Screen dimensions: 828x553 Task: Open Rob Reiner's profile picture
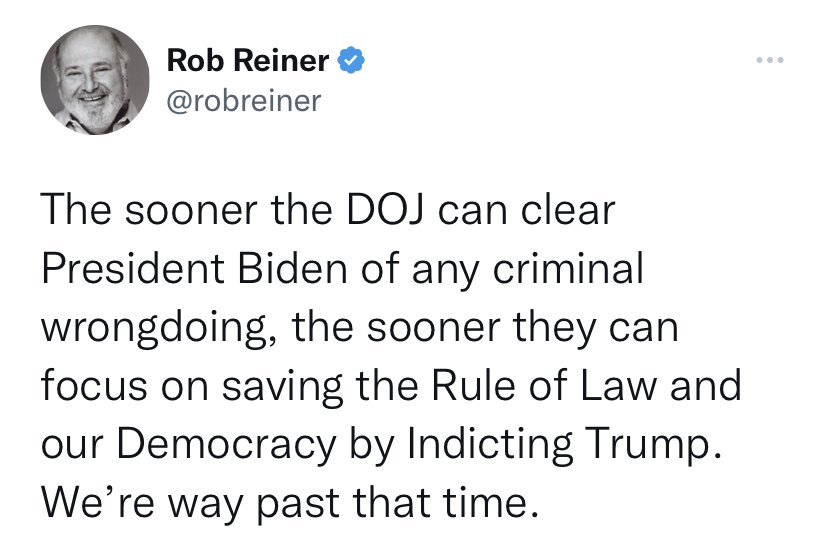(x=95, y=80)
